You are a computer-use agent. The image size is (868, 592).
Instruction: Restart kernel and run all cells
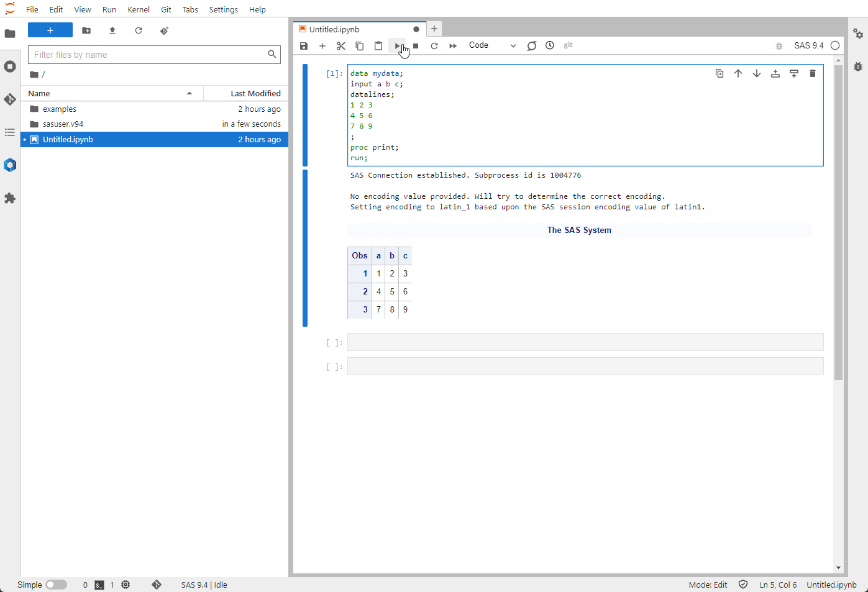(x=453, y=46)
